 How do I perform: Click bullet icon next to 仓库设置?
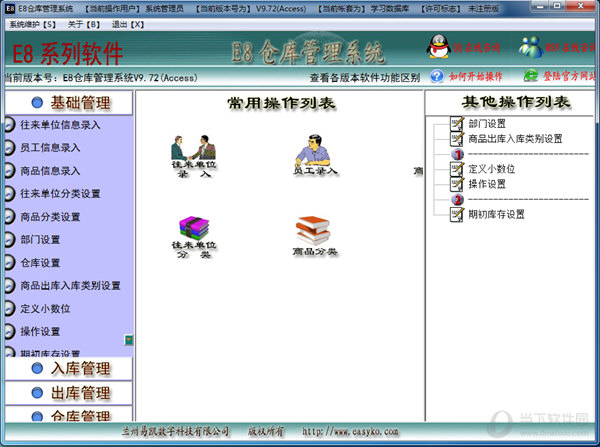click(x=9, y=263)
